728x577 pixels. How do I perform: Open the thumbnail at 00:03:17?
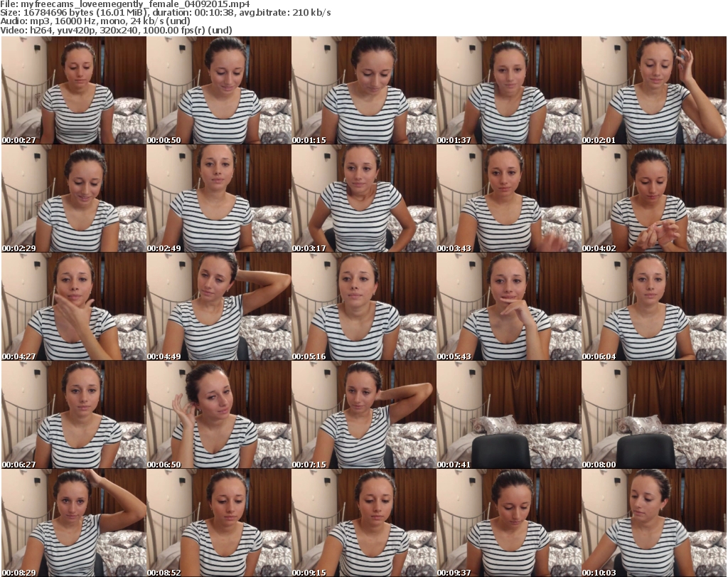(x=364, y=198)
